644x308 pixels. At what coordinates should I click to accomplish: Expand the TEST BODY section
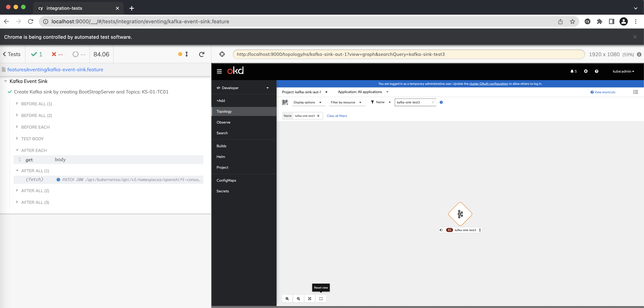[33, 139]
